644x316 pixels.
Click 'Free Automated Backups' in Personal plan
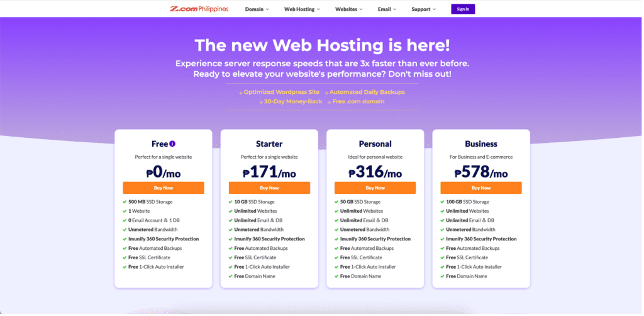coord(367,248)
